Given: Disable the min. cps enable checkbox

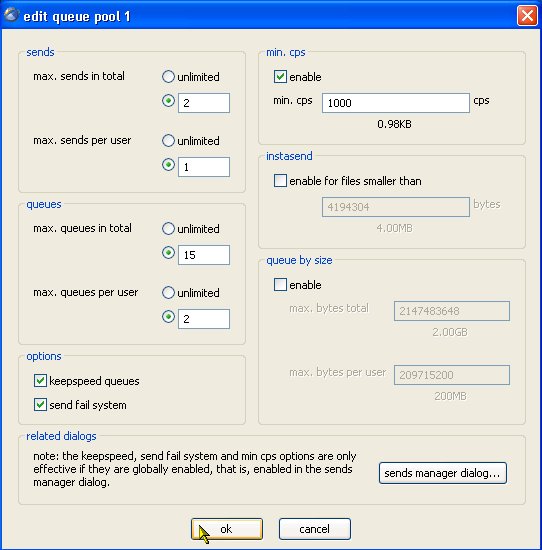Looking at the screenshot, I should click(280, 76).
